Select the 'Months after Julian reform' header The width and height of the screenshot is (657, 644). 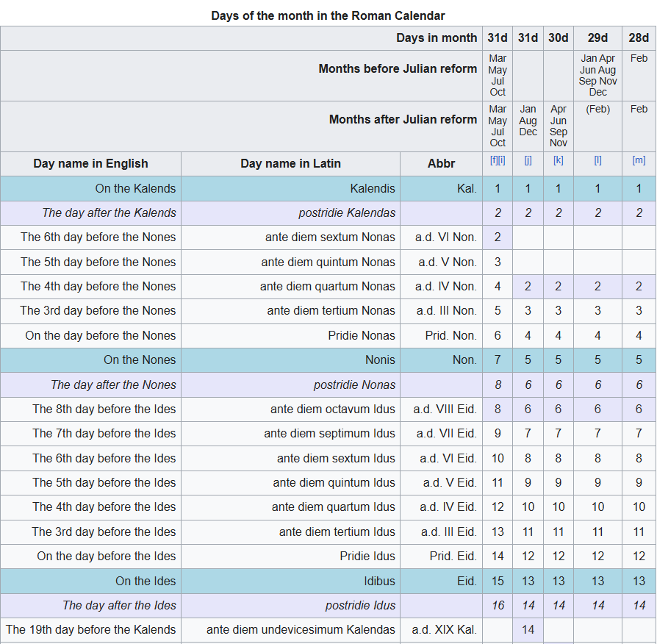coord(403,119)
